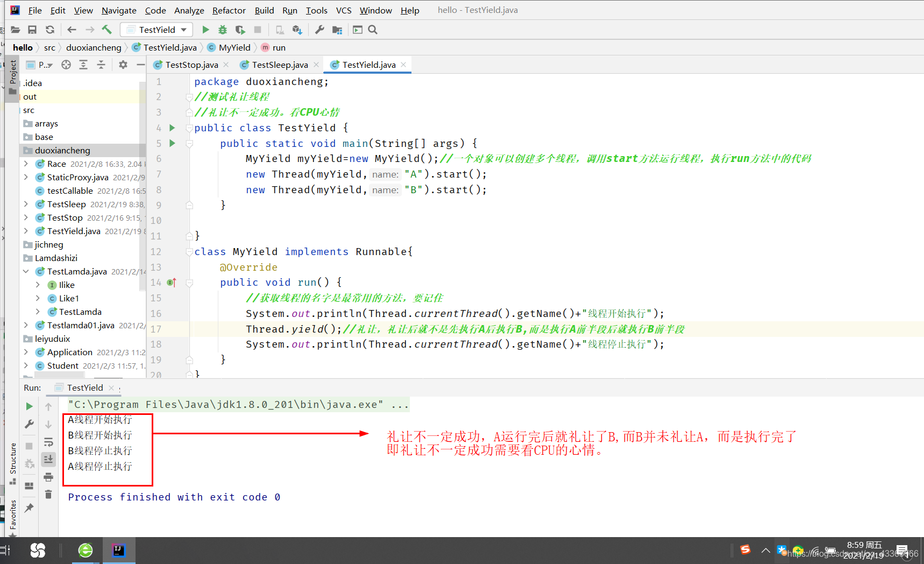Open the TestYield run configuration dropdown
The image size is (924, 564).
coord(157,30)
